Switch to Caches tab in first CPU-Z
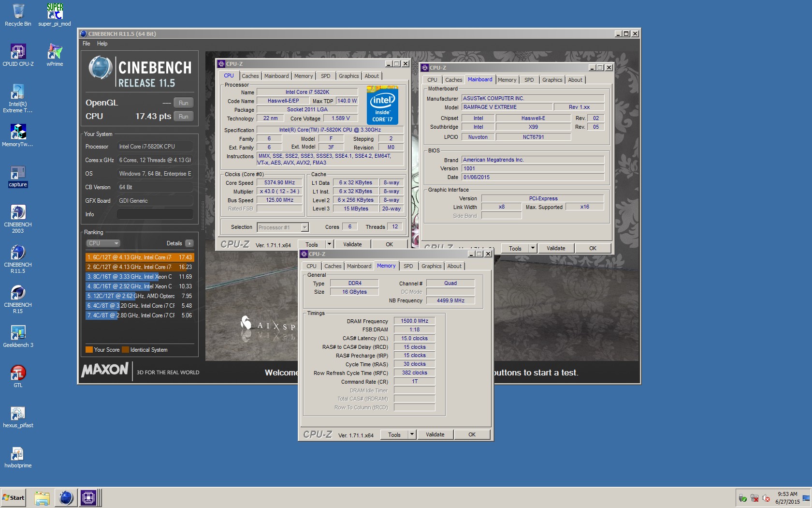This screenshot has height=508, width=812. (x=250, y=76)
